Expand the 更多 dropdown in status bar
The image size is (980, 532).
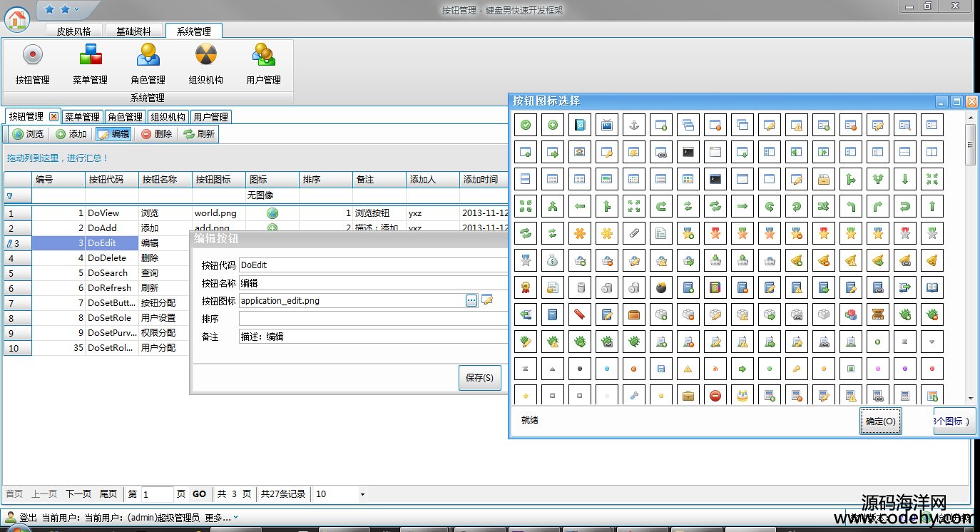[x=236, y=518]
